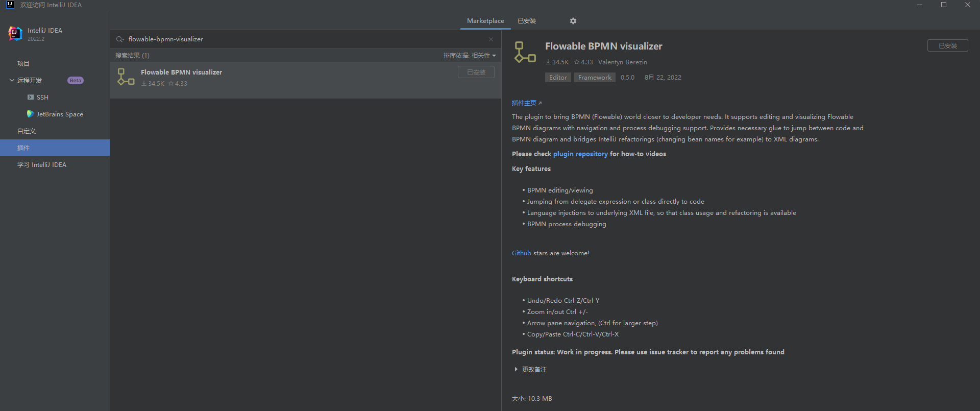
Task: Open the plugin repository link
Action: pyautogui.click(x=580, y=154)
